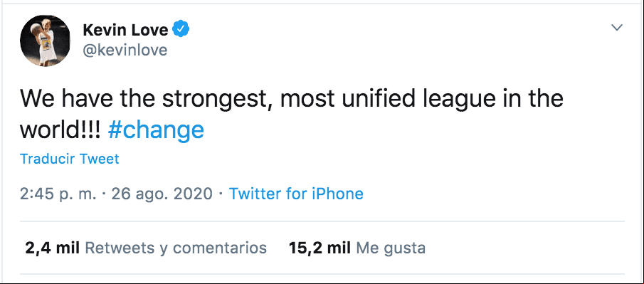Click the dot separator before Twitter for iPhone
Image resolution: width=644 pixels, height=284 pixels.
(221, 194)
